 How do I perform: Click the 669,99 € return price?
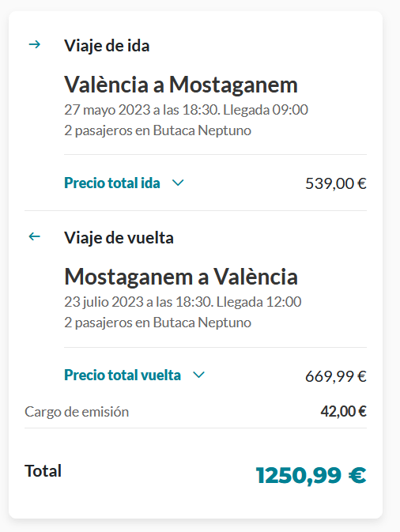[x=336, y=376]
